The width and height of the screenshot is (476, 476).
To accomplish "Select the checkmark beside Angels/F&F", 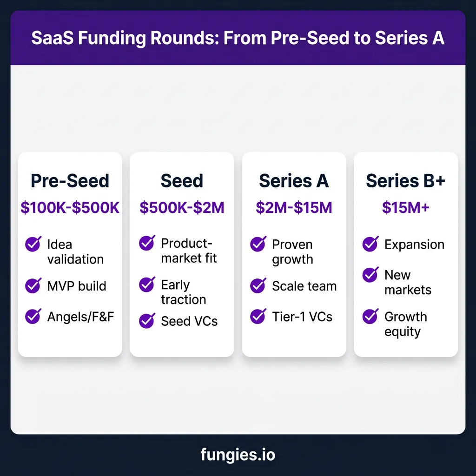I will (33, 316).
